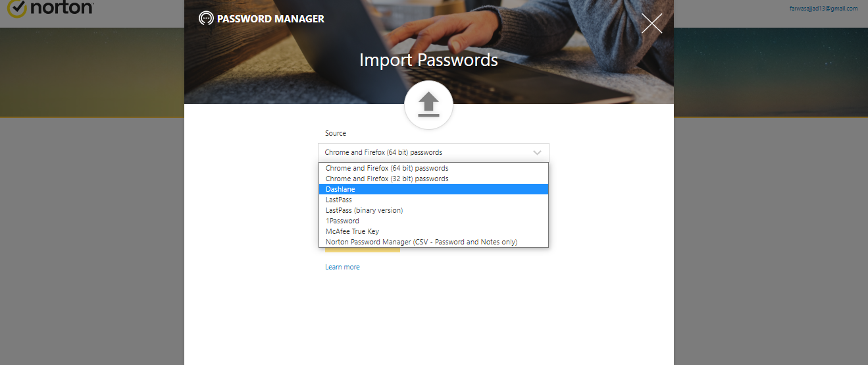Select Norton Password Manager CSV option
This screenshot has width=868, height=365.
[434, 242]
